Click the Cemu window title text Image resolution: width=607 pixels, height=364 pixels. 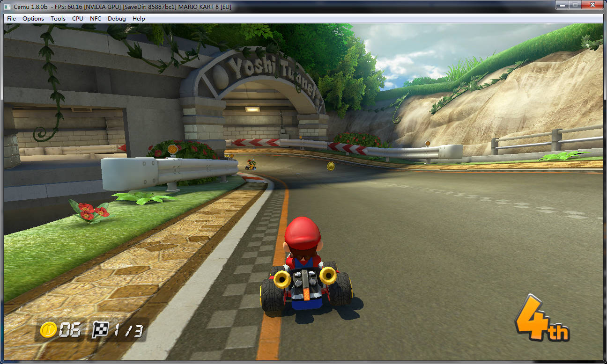[x=122, y=7]
